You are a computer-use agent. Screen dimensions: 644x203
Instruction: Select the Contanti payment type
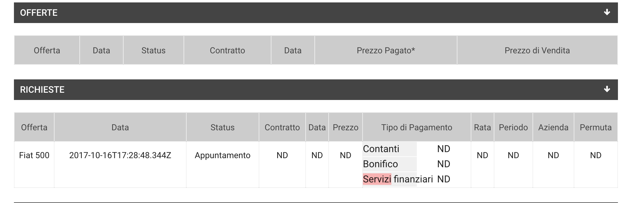381,149
